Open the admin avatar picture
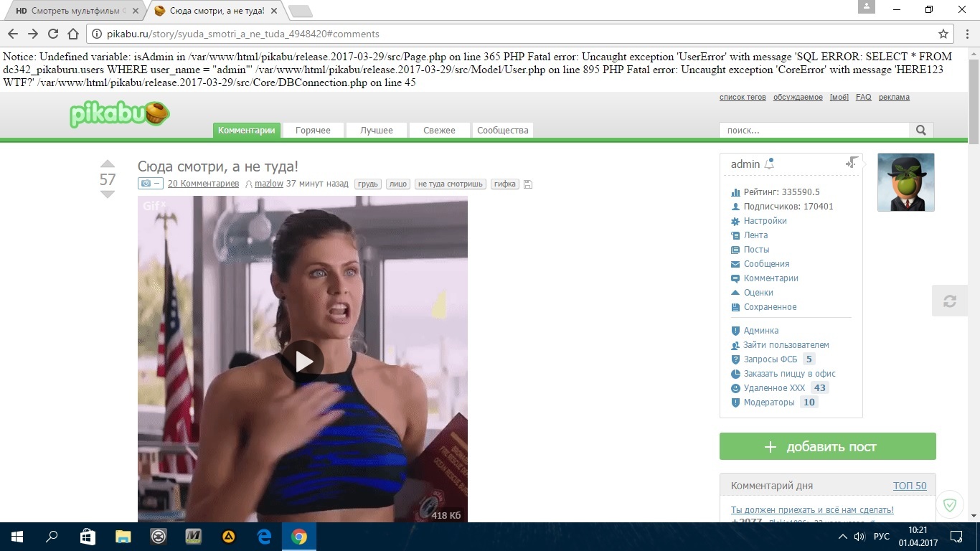The height and width of the screenshot is (551, 980). 906,182
